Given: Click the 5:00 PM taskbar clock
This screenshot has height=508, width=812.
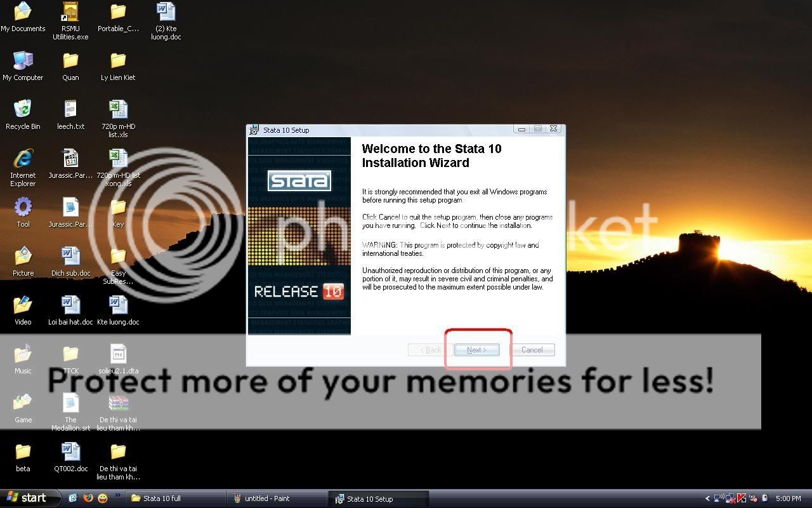Looking at the screenshot, I should 789,498.
